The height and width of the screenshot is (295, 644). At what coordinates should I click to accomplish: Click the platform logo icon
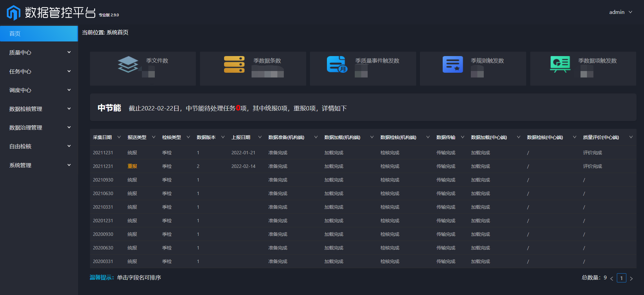click(x=14, y=13)
